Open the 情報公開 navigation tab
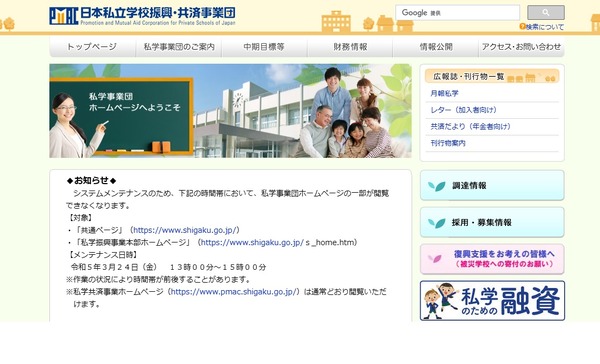The height and width of the screenshot is (364, 600). click(x=436, y=47)
